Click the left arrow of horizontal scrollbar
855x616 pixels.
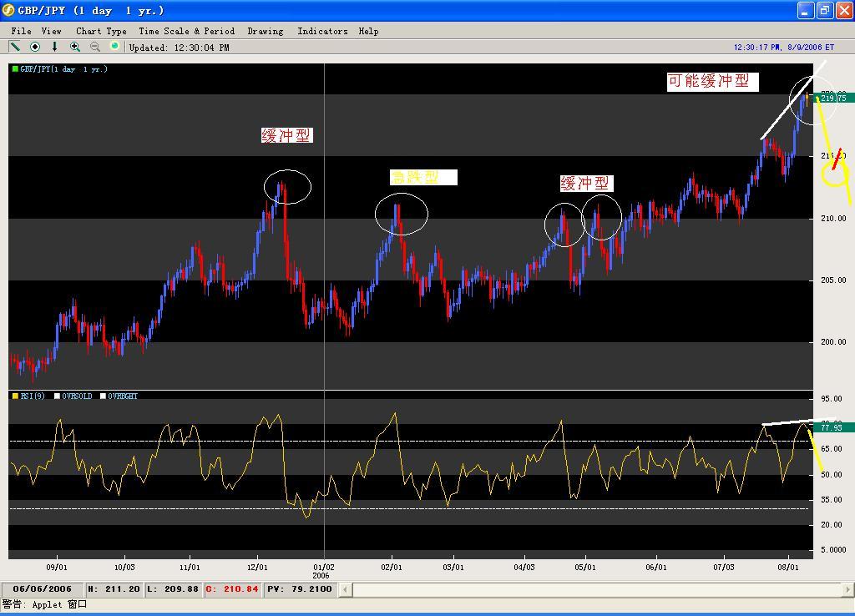pyautogui.click(x=345, y=589)
